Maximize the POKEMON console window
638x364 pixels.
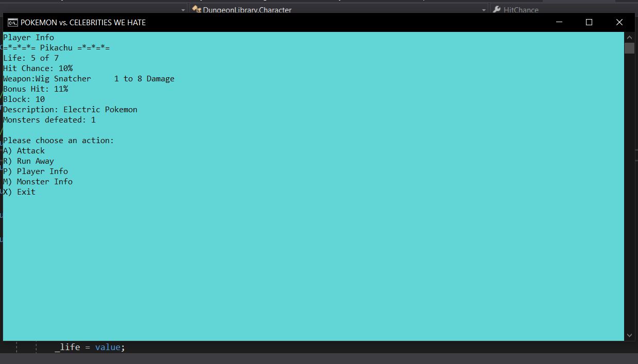tap(589, 23)
